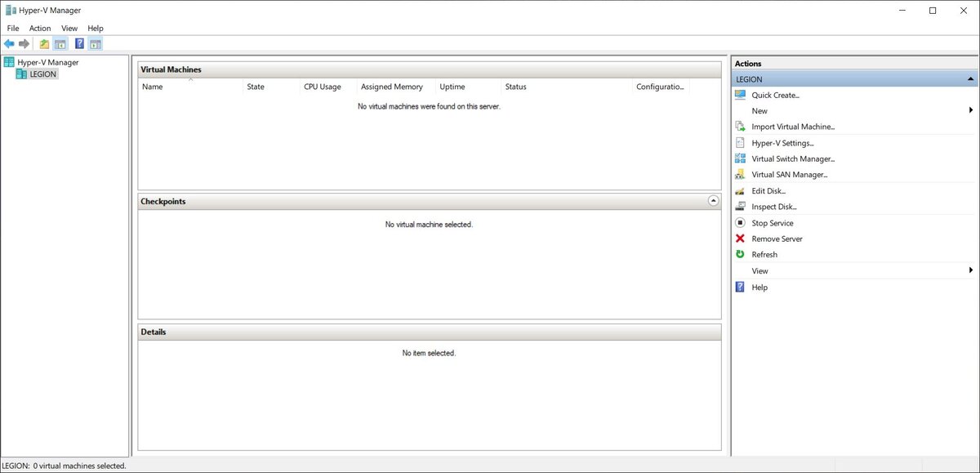The image size is (980, 473).
Task: Open the Help menu in menu bar
Action: [96, 28]
